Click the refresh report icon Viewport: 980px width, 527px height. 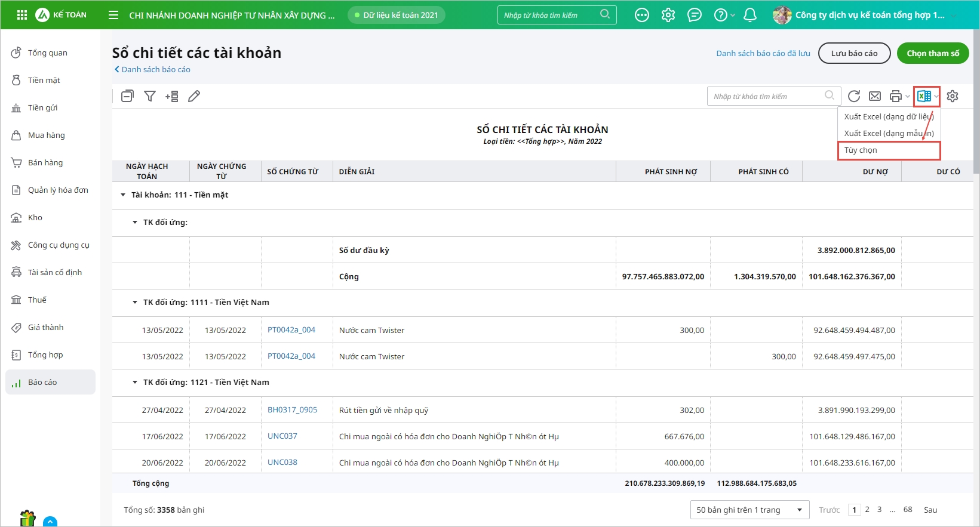tap(854, 96)
